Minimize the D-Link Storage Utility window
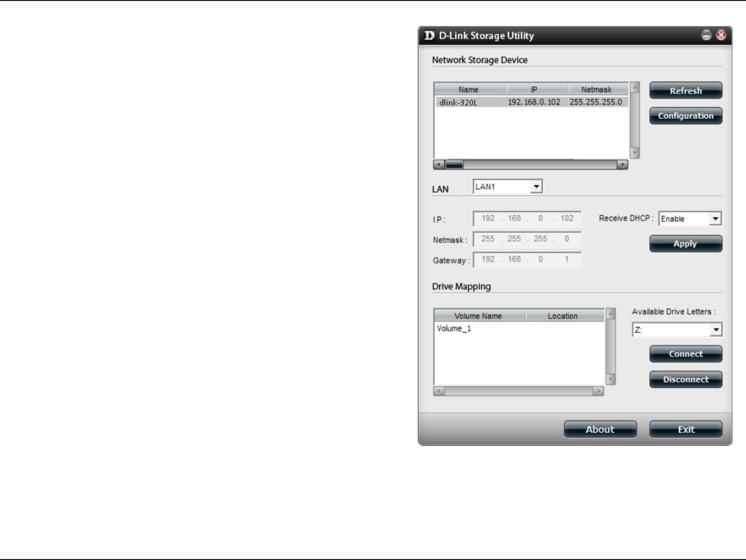 point(706,35)
